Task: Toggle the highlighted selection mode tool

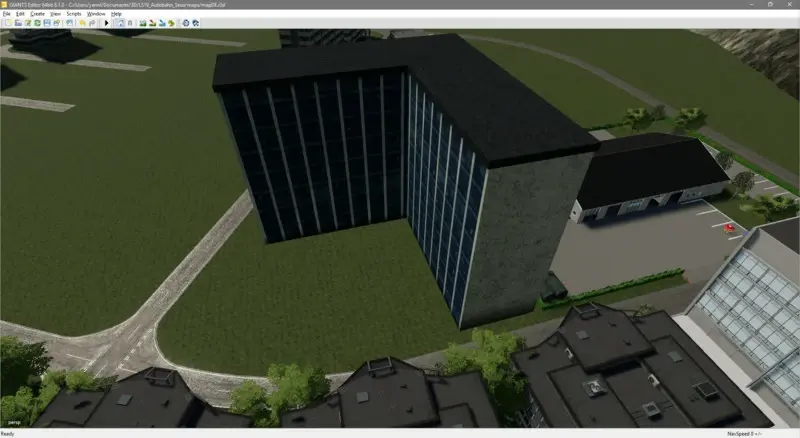Action: [120, 23]
